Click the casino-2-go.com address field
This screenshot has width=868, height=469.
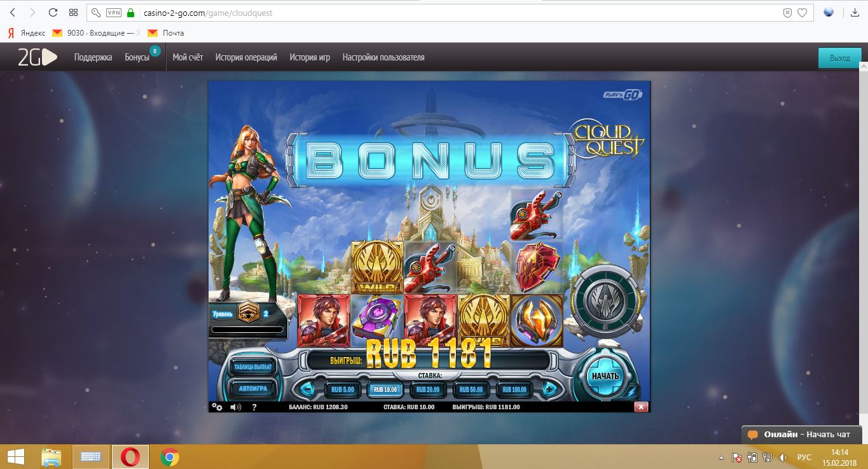point(450,13)
